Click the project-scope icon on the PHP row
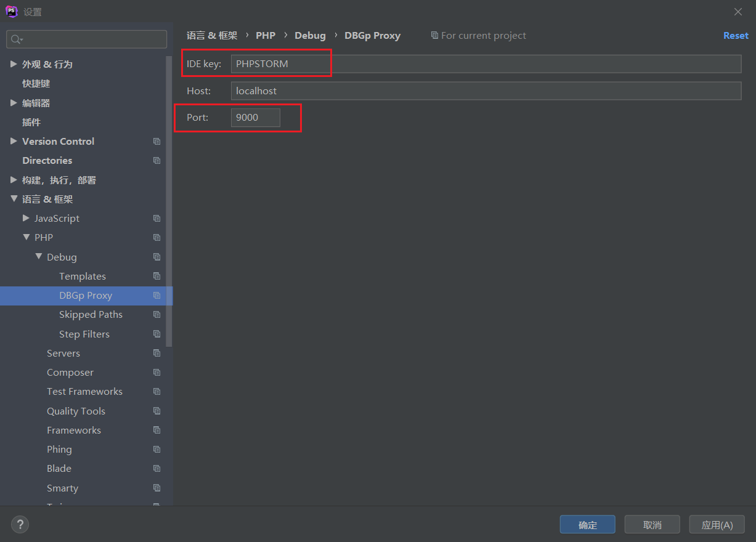This screenshot has height=542, width=756. point(156,238)
